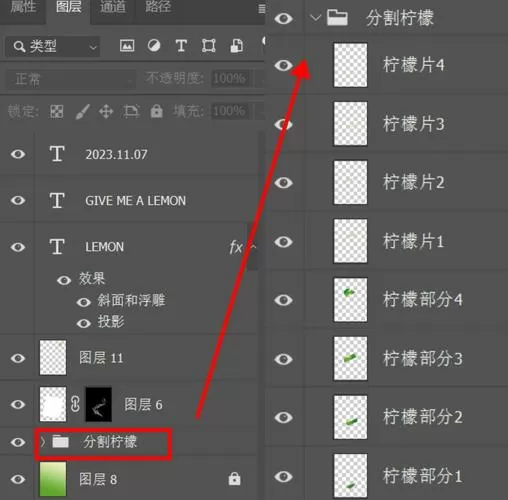
Task: Select the 柠檬部分1 layer name
Action: (x=423, y=476)
